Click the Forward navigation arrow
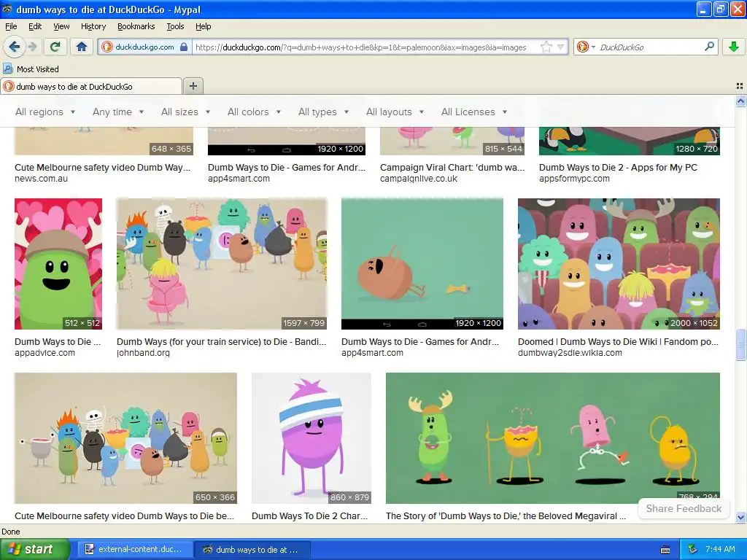Image resolution: width=747 pixels, height=560 pixels. (x=32, y=47)
